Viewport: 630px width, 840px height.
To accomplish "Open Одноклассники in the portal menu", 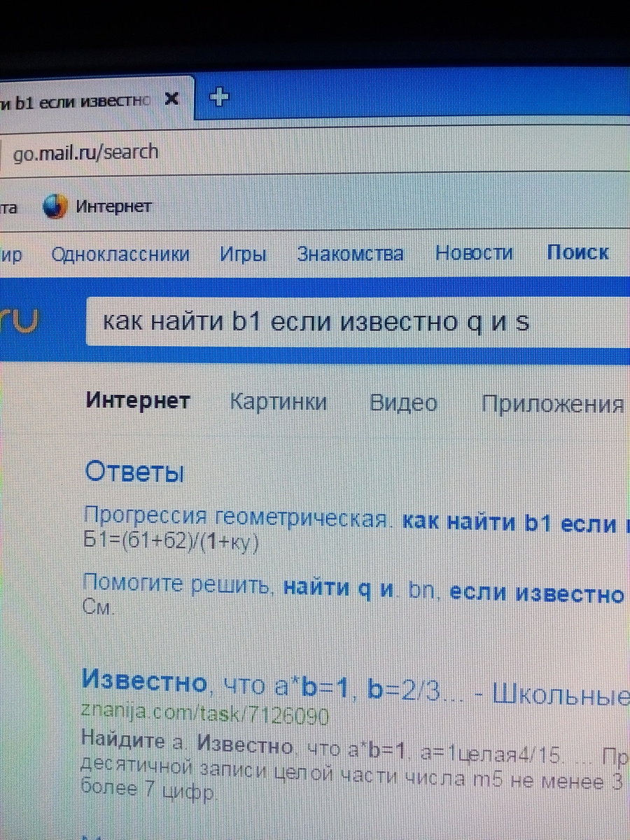I will coord(120,254).
